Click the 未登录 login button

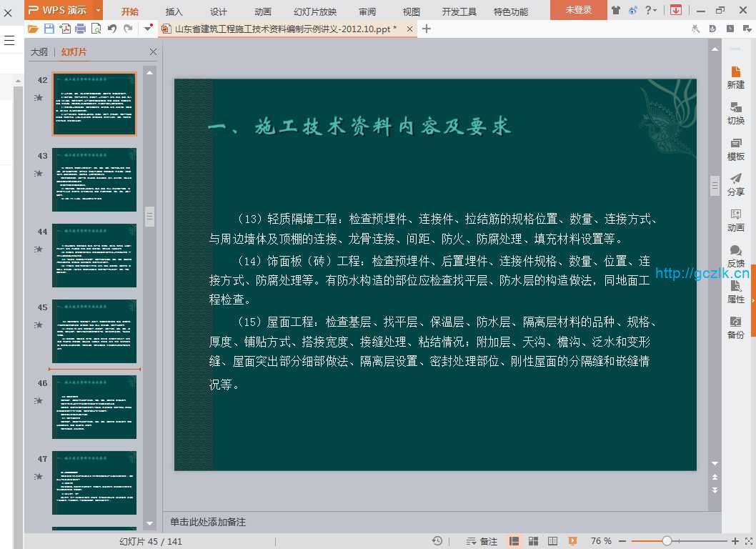coord(578,10)
